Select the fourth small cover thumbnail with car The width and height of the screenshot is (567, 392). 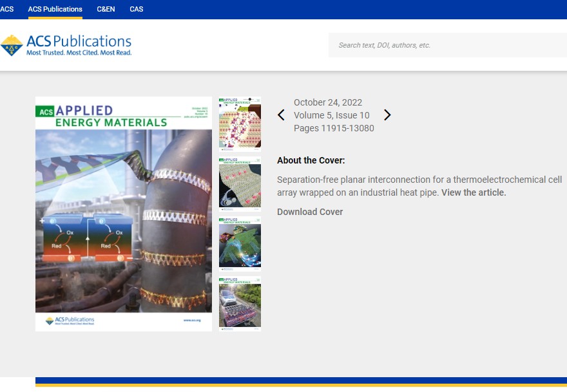point(240,304)
